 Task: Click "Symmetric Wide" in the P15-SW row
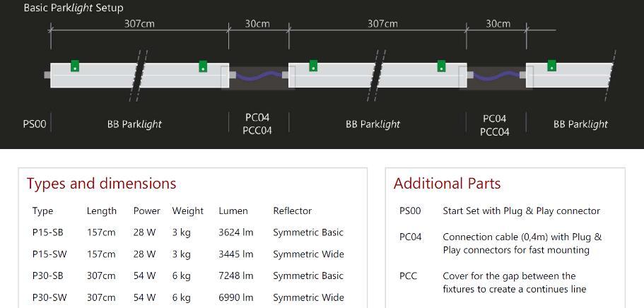308,254
